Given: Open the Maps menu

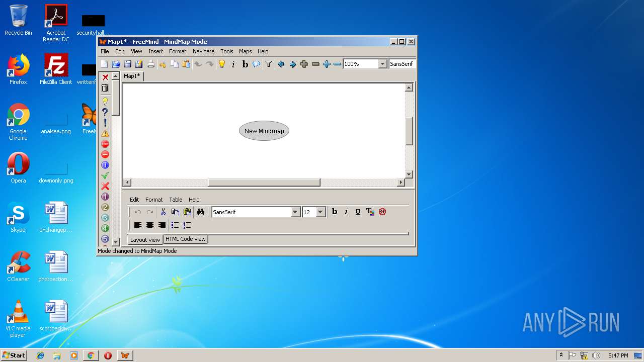Looking at the screenshot, I should coord(245,51).
